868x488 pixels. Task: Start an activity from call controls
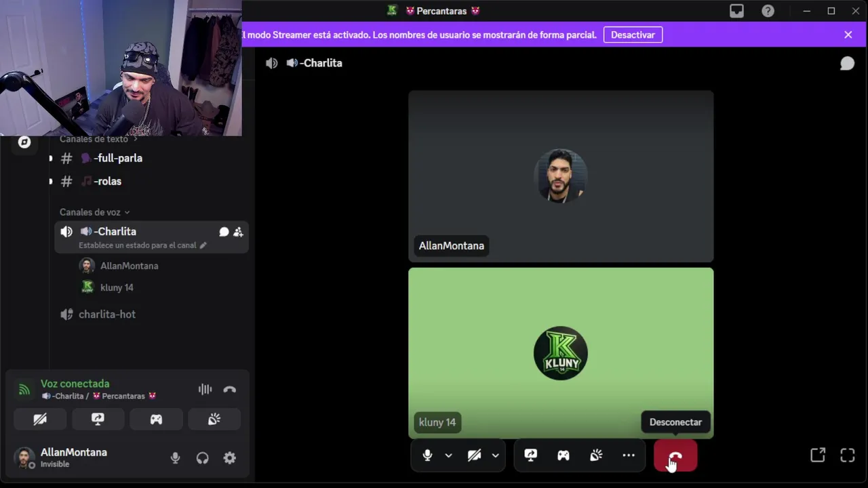coord(564,455)
